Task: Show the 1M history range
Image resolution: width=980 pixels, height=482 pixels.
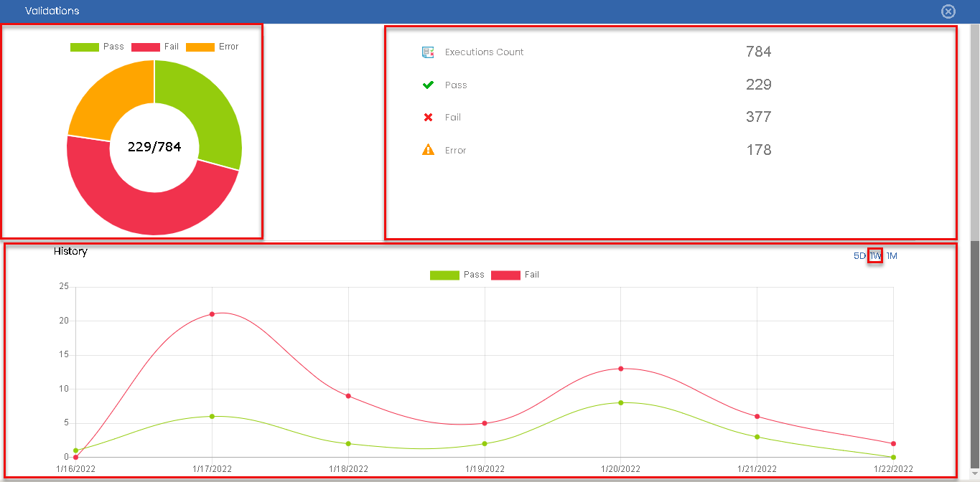Action: click(x=892, y=256)
